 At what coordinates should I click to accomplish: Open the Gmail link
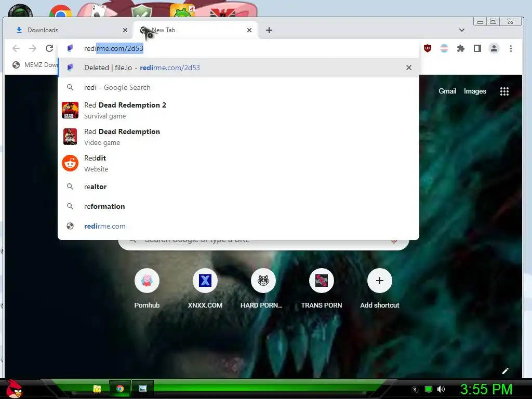(447, 91)
